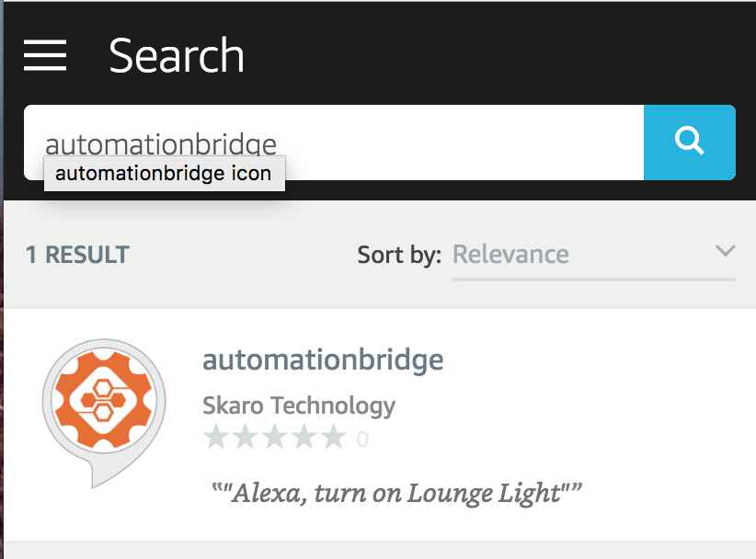Click the "automationbridge icon" tooltip
Viewport: 756px width, 559px height.
click(x=164, y=173)
